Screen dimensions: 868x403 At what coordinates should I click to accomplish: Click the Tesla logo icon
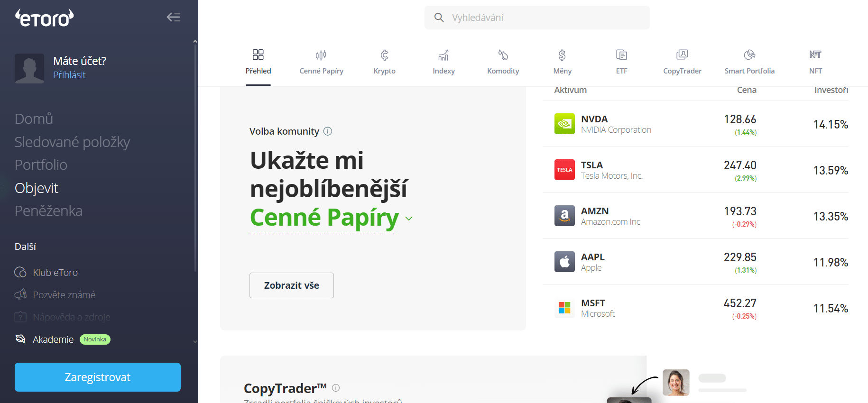click(x=564, y=170)
